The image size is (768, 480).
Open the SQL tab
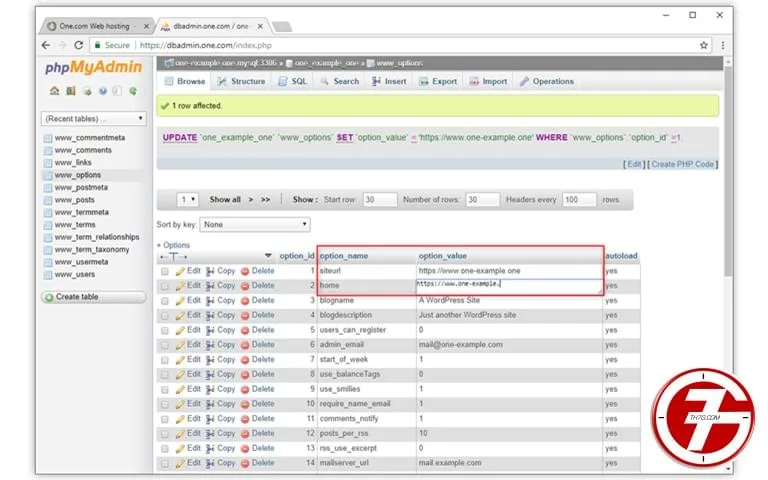point(292,81)
